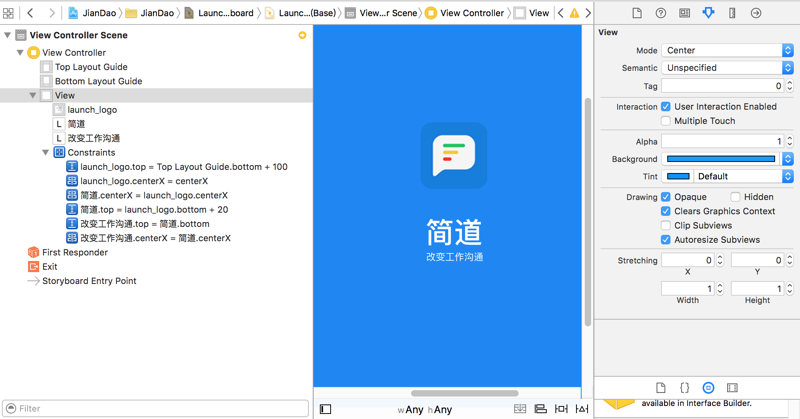Open the Pin constraints menu
This screenshot has width=800, height=419.
(561, 408)
